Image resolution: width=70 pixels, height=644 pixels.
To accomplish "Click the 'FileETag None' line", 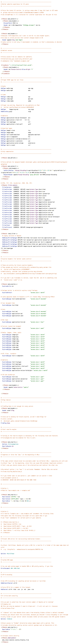I will 5,423.
